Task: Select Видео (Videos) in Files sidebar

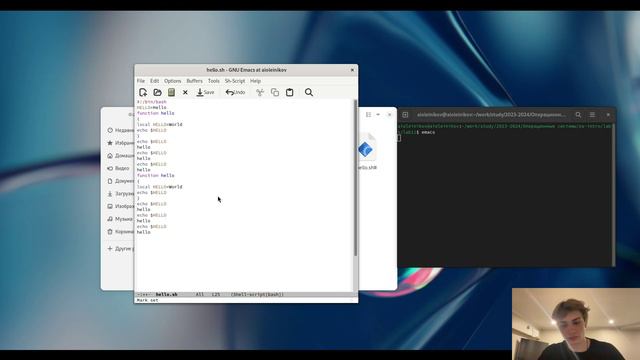Action: point(118,168)
